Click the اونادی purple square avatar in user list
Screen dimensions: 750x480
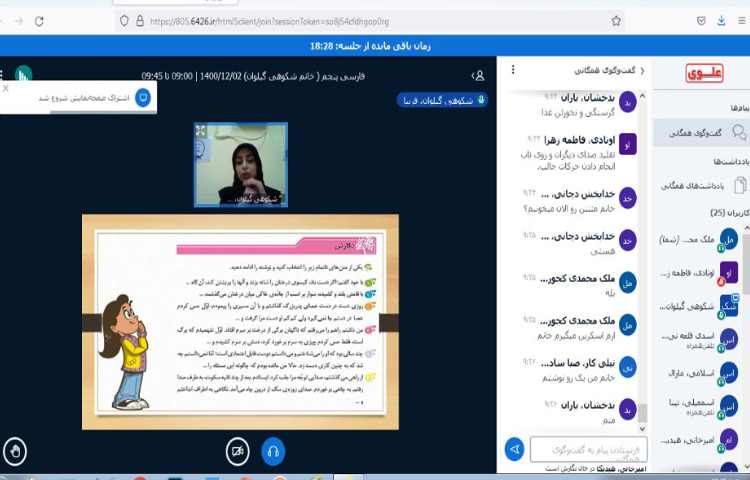[729, 273]
